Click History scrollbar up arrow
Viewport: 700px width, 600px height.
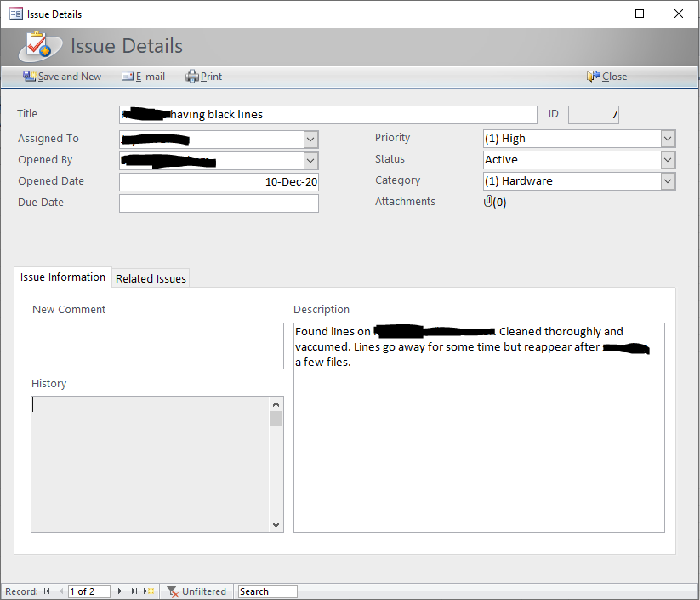[x=276, y=404]
